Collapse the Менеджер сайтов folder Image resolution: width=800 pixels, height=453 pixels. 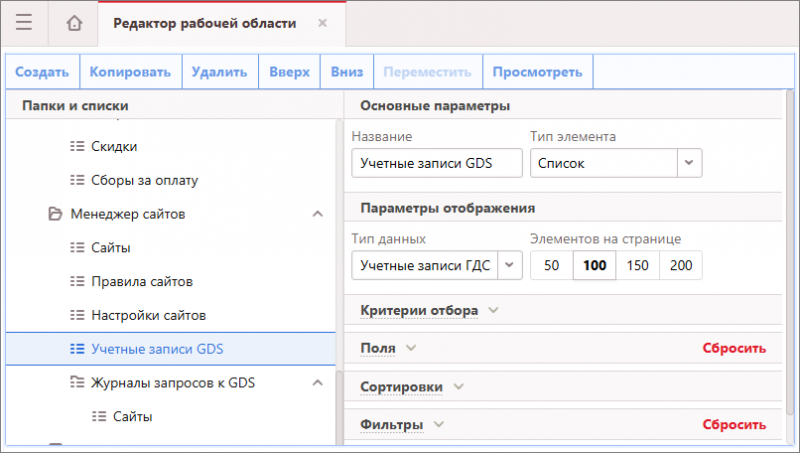(x=317, y=214)
